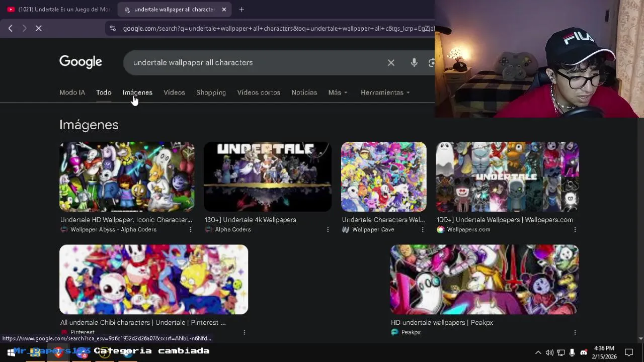
Task: Open the Undertale HD Wallpaper: Iconic Character link
Action: pyautogui.click(x=126, y=220)
